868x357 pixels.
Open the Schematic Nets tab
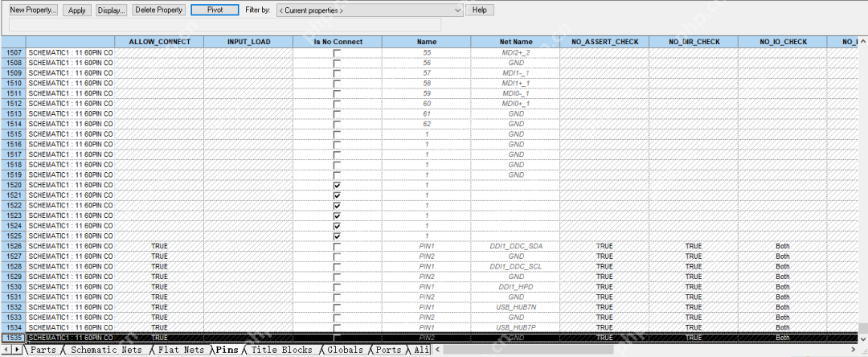tap(106, 351)
